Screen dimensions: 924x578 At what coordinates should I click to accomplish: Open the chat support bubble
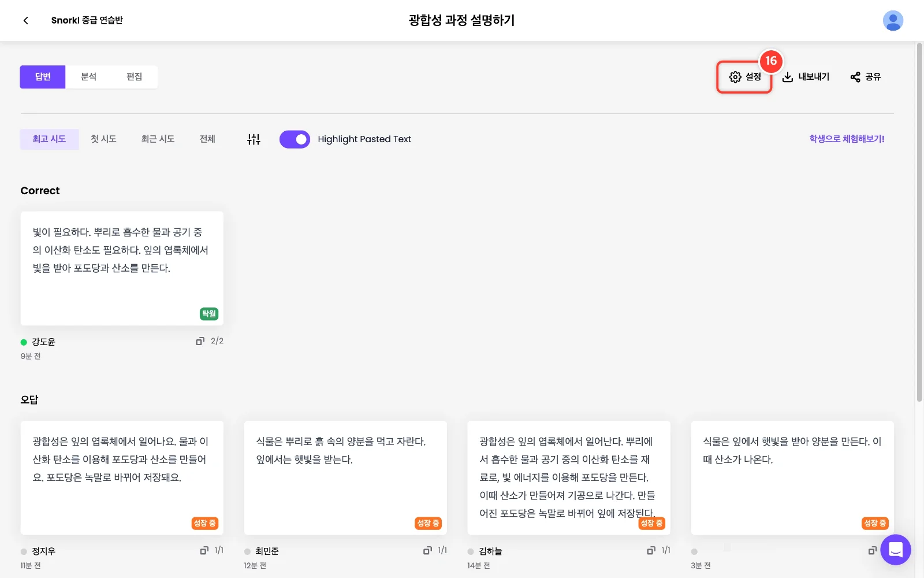[x=896, y=550]
